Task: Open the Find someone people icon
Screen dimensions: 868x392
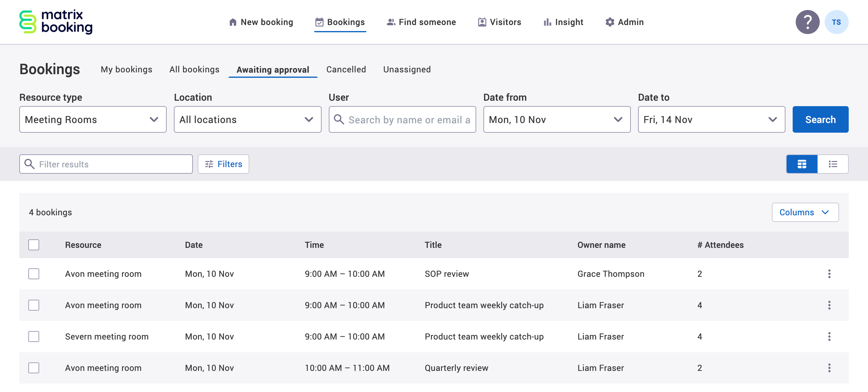Action: tap(390, 22)
